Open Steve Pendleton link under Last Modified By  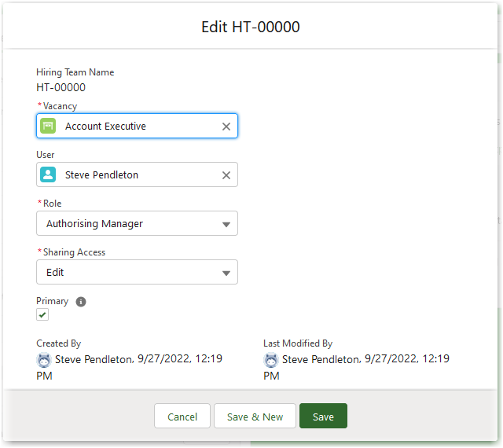[321, 358]
